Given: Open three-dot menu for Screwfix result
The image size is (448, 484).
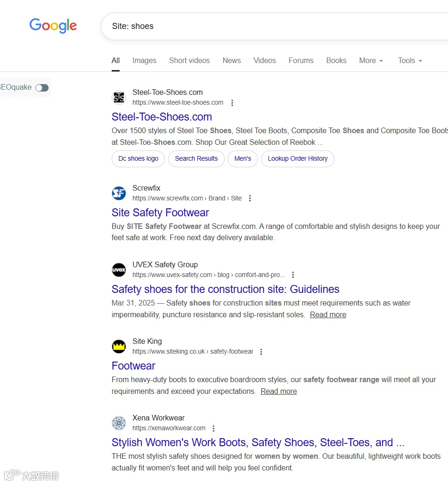Looking at the screenshot, I should pos(250,198).
